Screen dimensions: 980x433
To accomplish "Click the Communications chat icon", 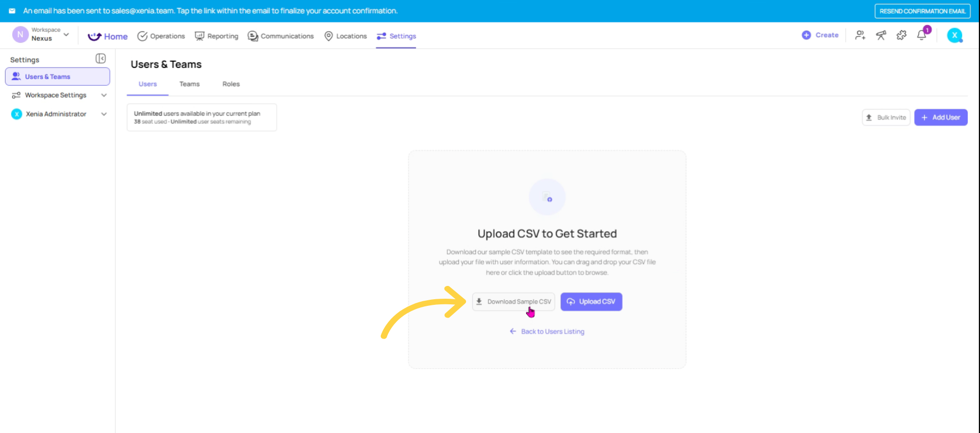I will 252,36.
